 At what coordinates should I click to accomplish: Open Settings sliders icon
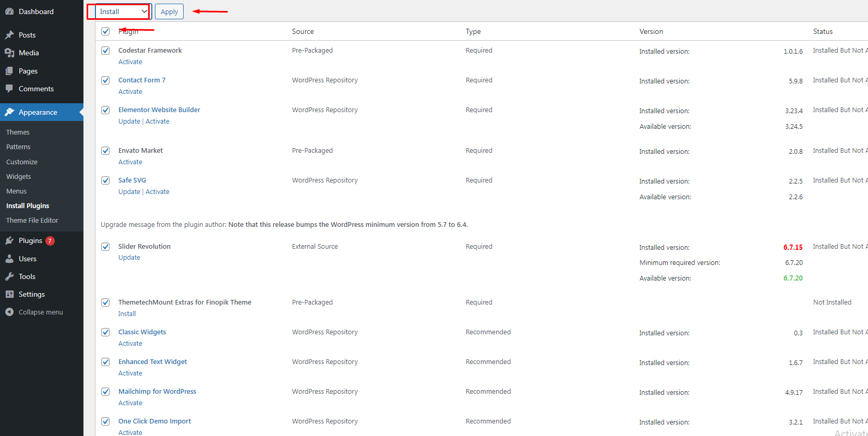coord(9,294)
